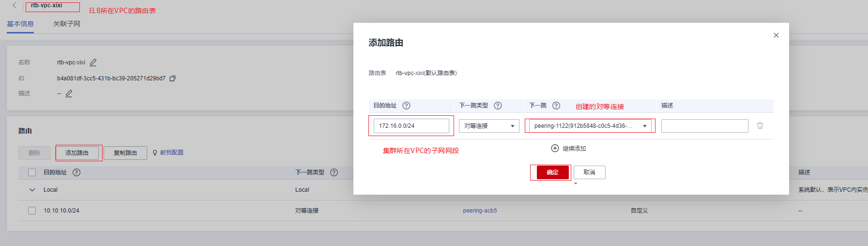
Task: Click the 复制路由 button
Action: 125,153
